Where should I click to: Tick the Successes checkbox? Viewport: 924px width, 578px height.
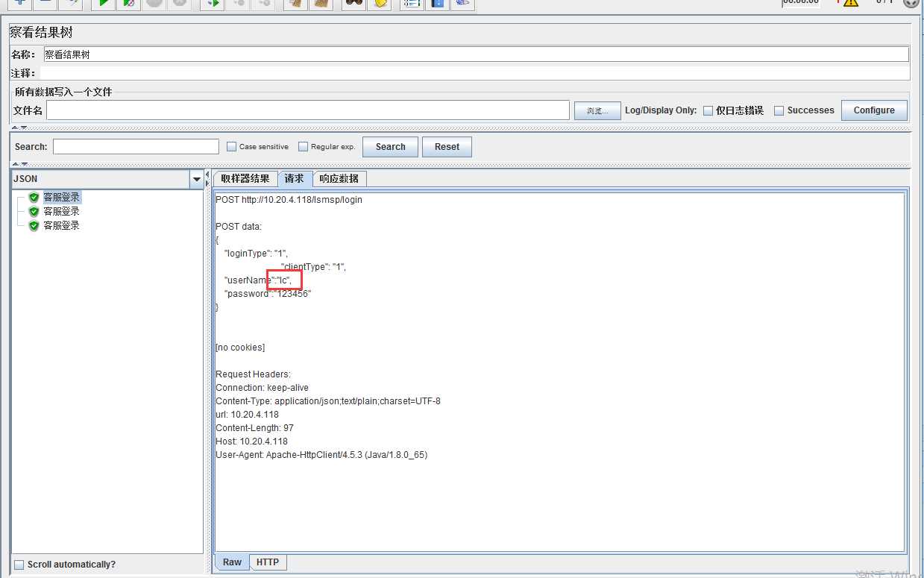[779, 110]
